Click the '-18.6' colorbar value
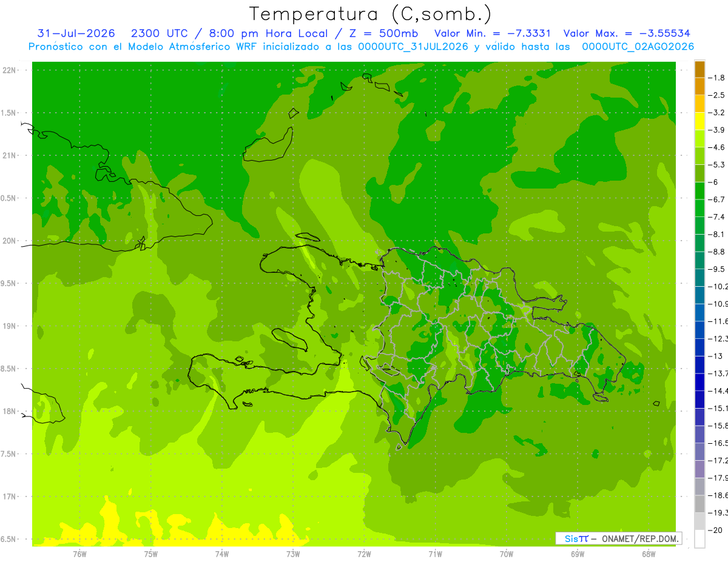 pyautogui.click(x=718, y=495)
